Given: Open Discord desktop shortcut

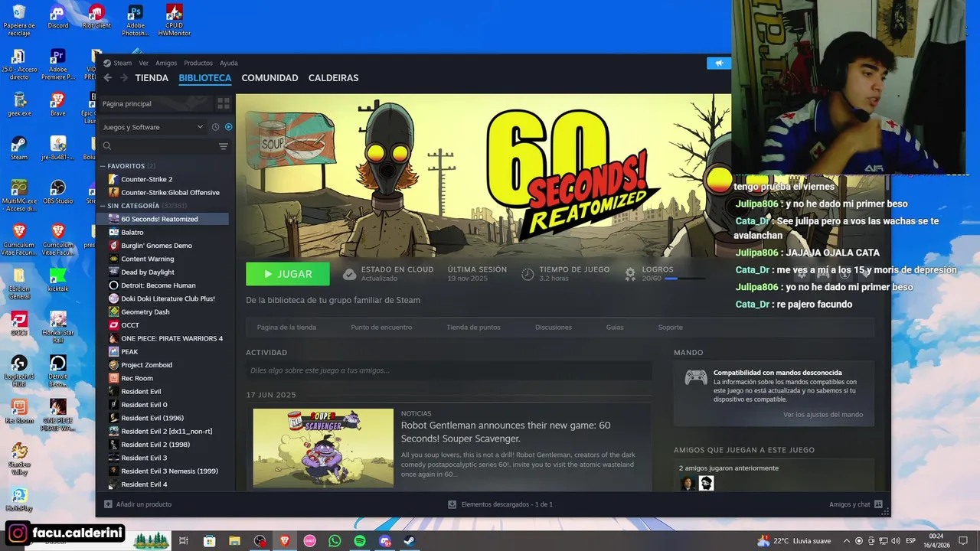Looking at the screenshot, I should [57, 17].
